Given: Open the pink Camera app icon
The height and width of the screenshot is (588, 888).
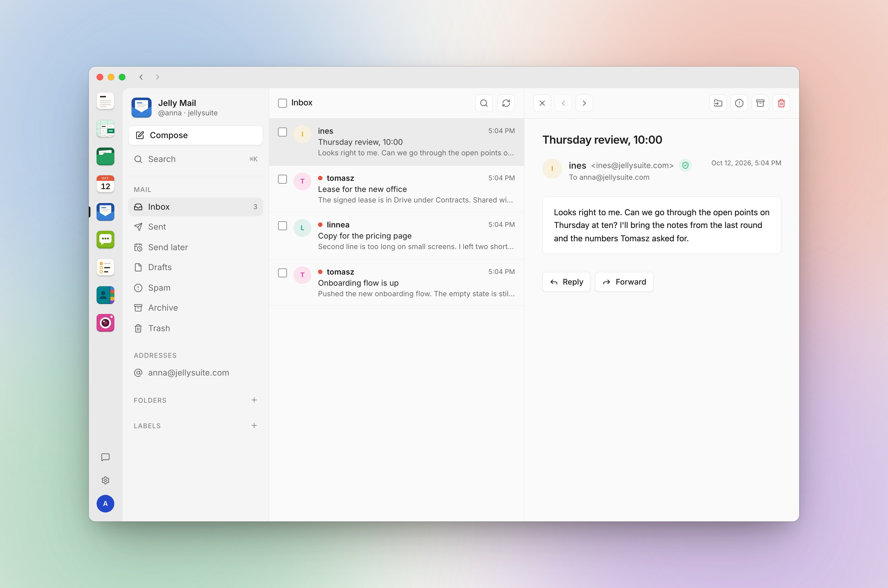Looking at the screenshot, I should [105, 323].
